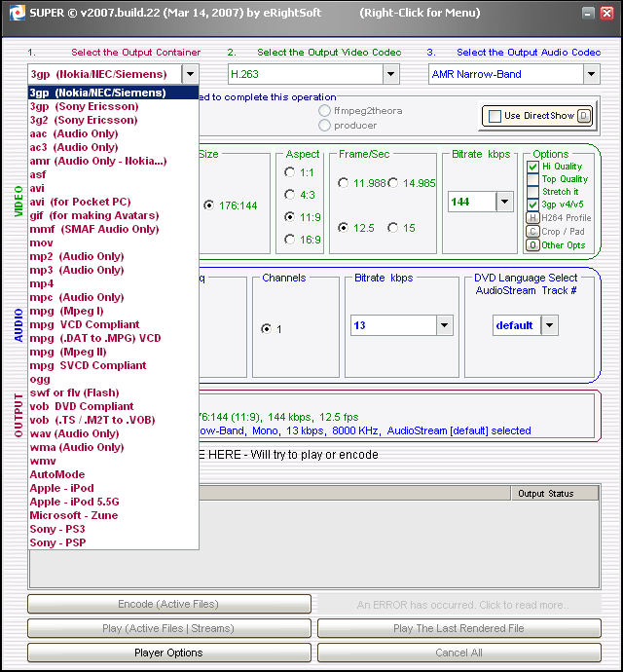The width and height of the screenshot is (623, 672).
Task: Enable the Top Quality checkbox
Action: click(x=532, y=179)
